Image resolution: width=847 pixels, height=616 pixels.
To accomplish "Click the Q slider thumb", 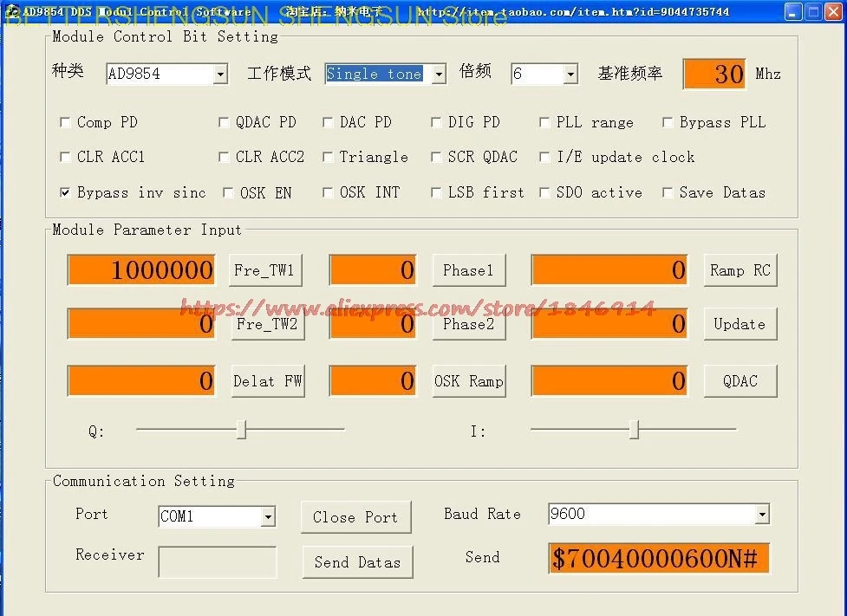I will tap(242, 430).
